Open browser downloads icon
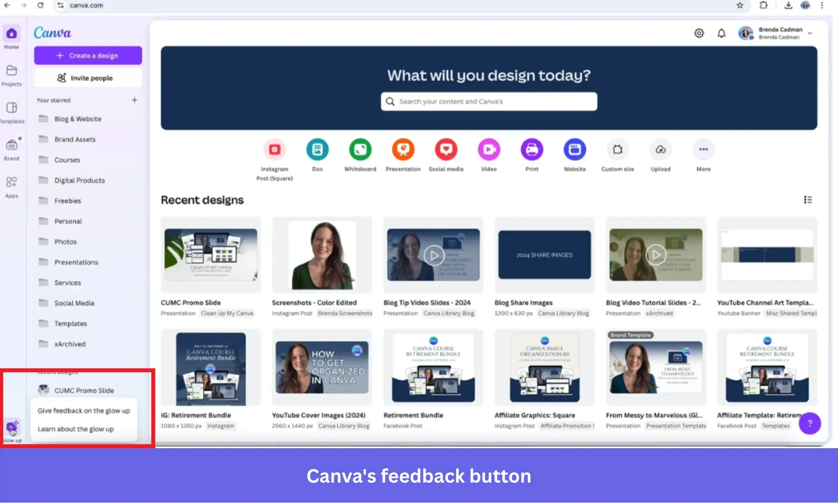Image resolution: width=838 pixels, height=504 pixels. coord(788,6)
